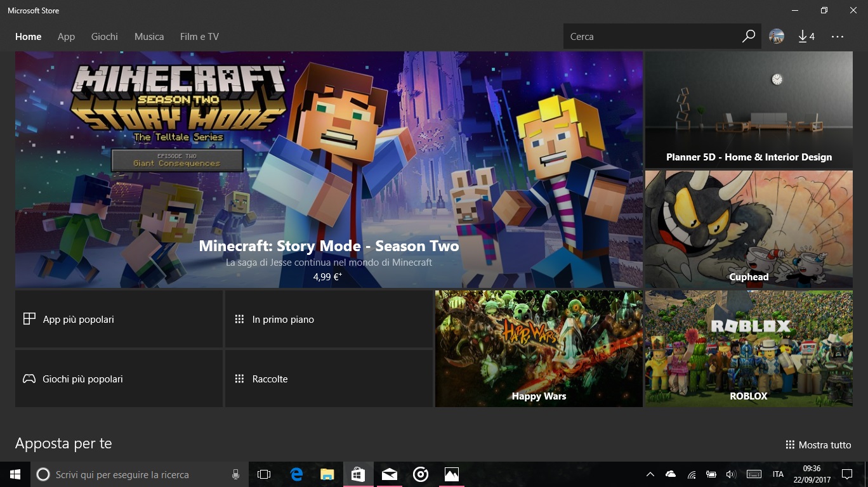The width and height of the screenshot is (868, 487).
Task: Open the OneDrive tray icon
Action: click(671, 474)
